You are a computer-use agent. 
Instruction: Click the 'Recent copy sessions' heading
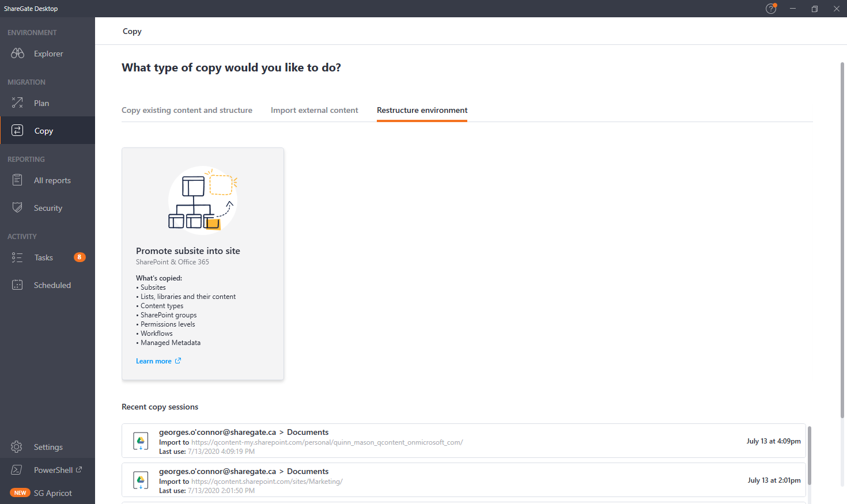point(160,407)
